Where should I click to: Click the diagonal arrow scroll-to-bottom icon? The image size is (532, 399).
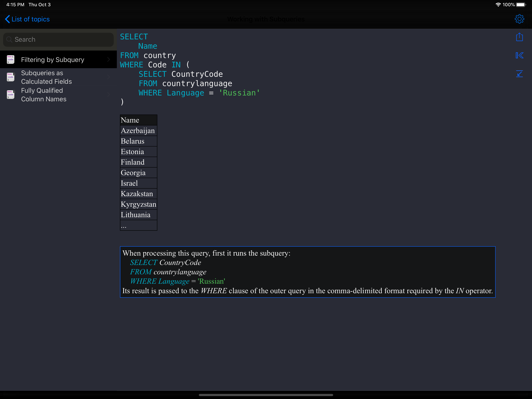[x=519, y=74]
